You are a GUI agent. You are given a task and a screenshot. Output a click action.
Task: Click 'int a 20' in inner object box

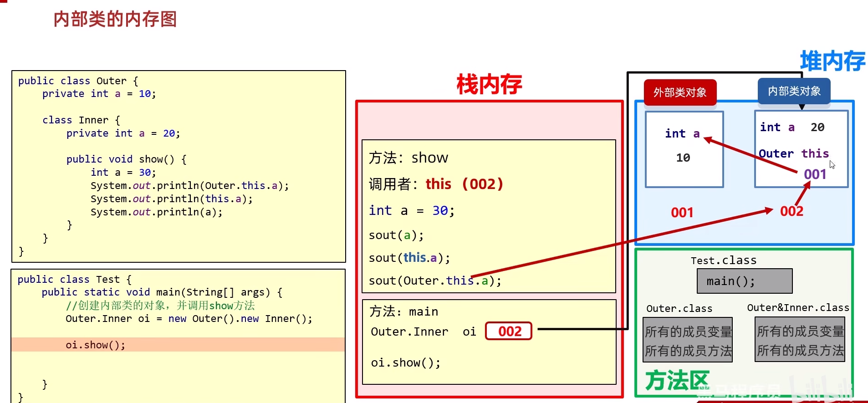[792, 127]
